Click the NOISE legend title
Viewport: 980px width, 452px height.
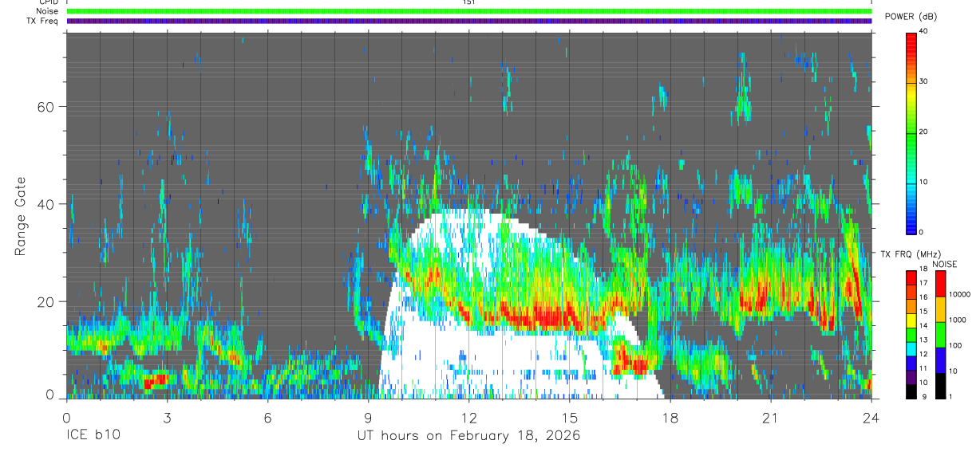click(x=945, y=264)
